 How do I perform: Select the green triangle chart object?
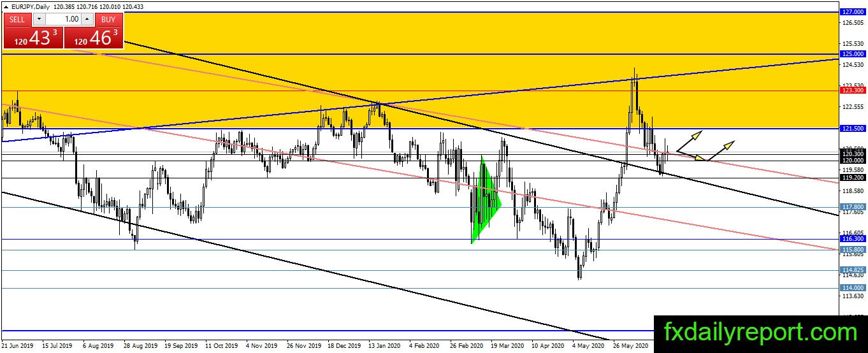point(485,201)
